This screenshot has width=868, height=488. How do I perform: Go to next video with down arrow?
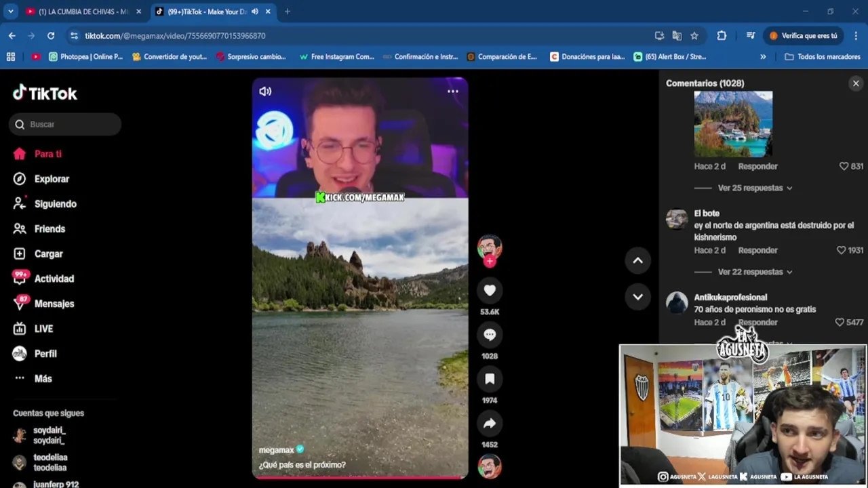tap(637, 296)
